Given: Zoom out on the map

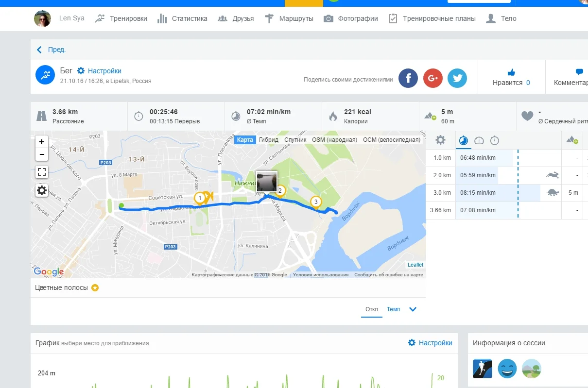Looking at the screenshot, I should click(x=42, y=154).
